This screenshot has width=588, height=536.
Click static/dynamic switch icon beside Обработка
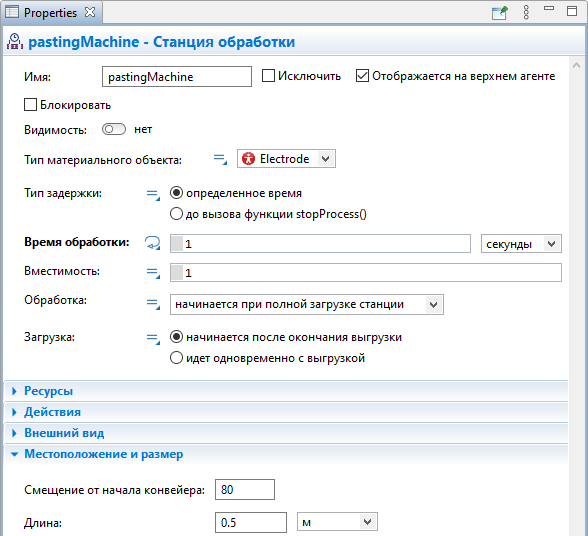pos(153,303)
